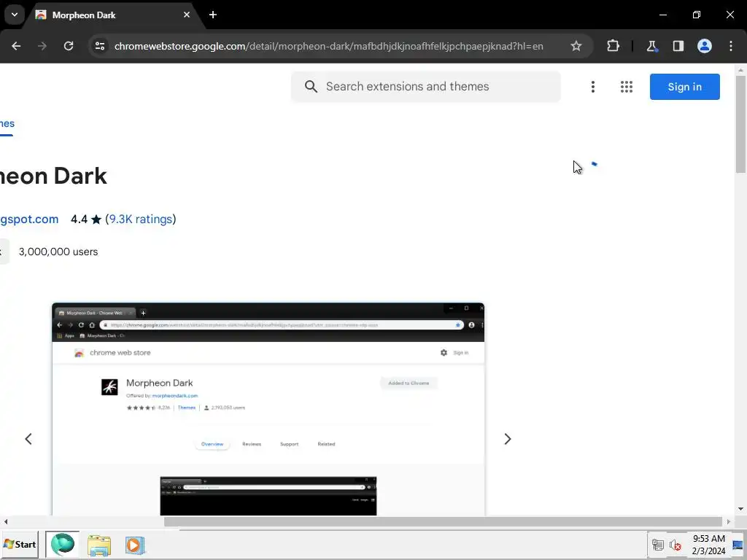Open the Windows Start menu
The height and width of the screenshot is (560, 747).
click(x=20, y=544)
